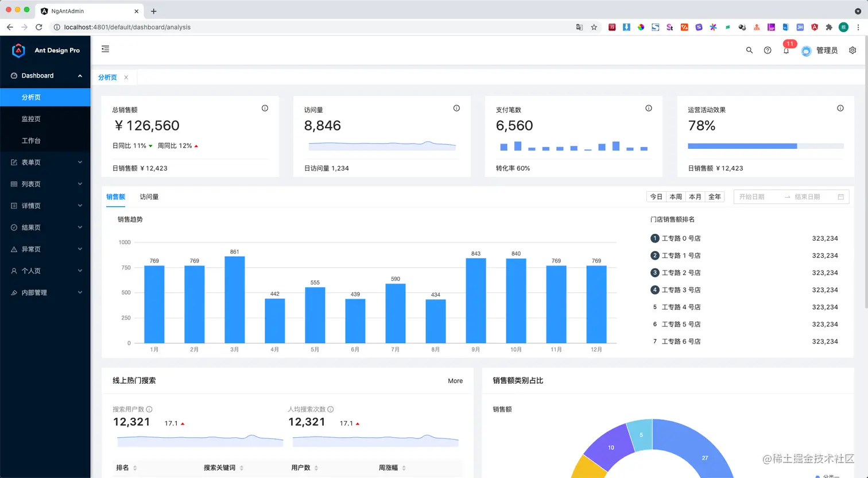Open the search icon in the header
Viewport: 868px width, 478px height.
tap(749, 51)
